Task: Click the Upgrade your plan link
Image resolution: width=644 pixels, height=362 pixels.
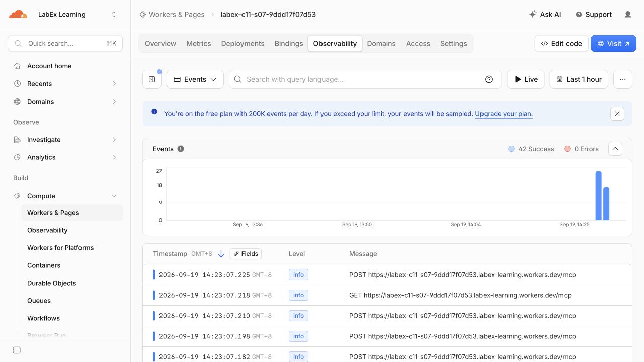Action: (504, 114)
